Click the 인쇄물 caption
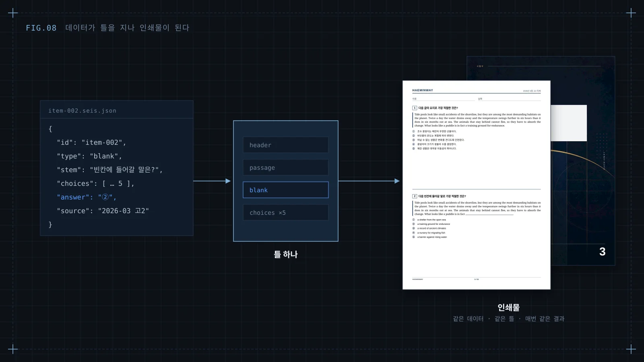 pyautogui.click(x=509, y=307)
